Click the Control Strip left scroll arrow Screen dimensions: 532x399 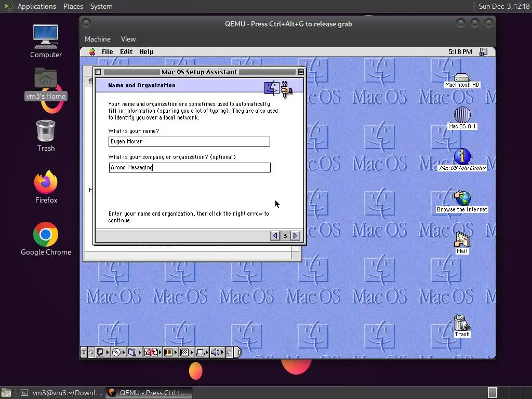pos(91,352)
